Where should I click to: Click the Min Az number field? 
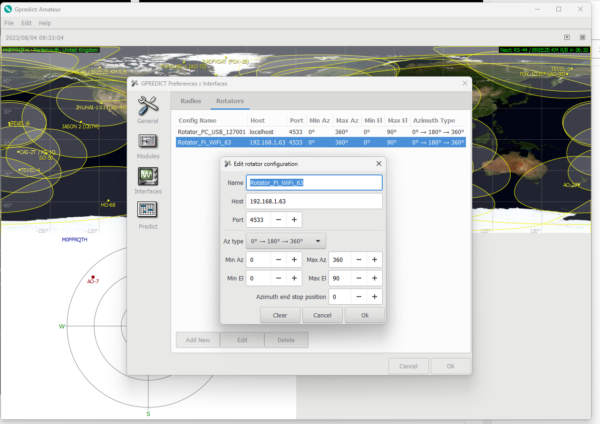258,259
